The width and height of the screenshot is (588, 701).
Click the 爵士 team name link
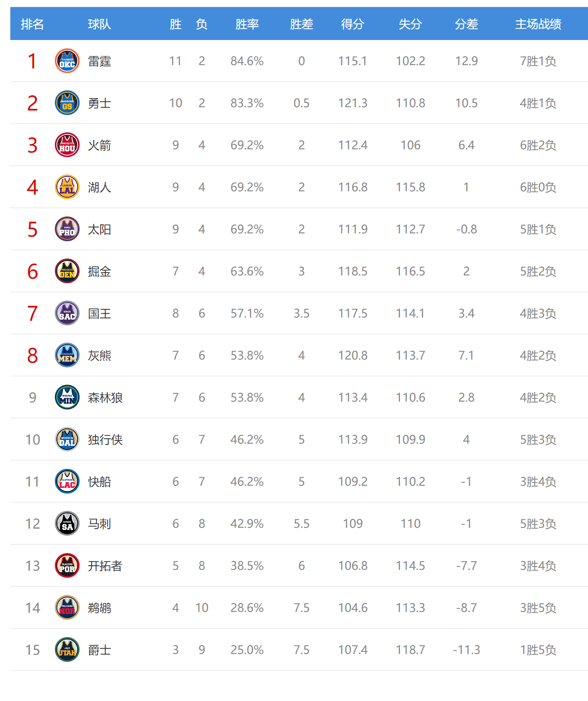99,650
